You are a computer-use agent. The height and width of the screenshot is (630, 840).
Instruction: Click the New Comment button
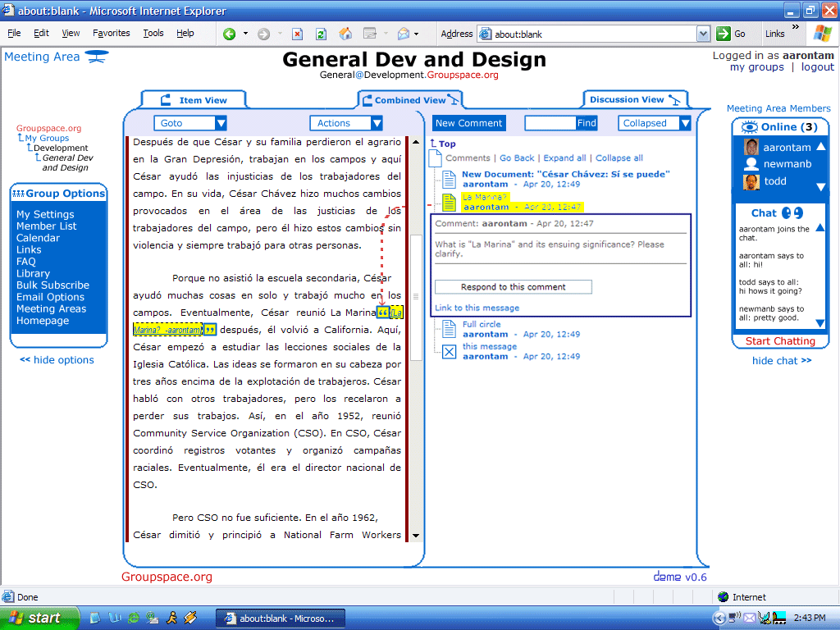[x=468, y=123]
